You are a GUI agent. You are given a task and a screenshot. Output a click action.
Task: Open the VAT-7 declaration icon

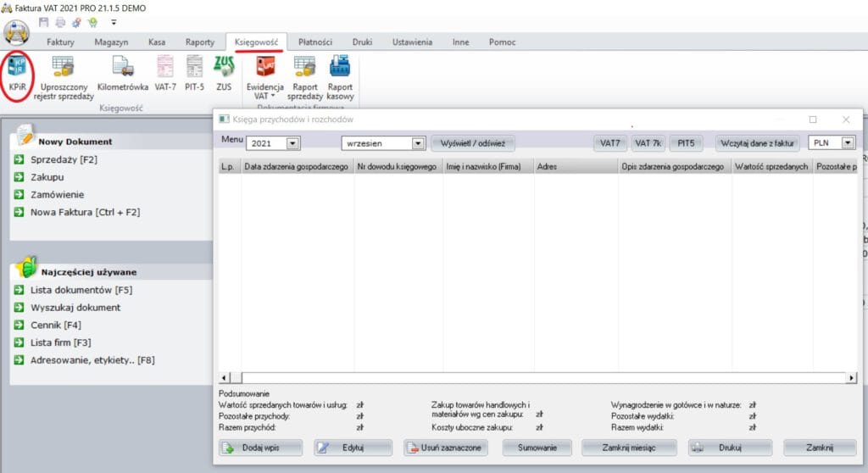[x=164, y=73]
